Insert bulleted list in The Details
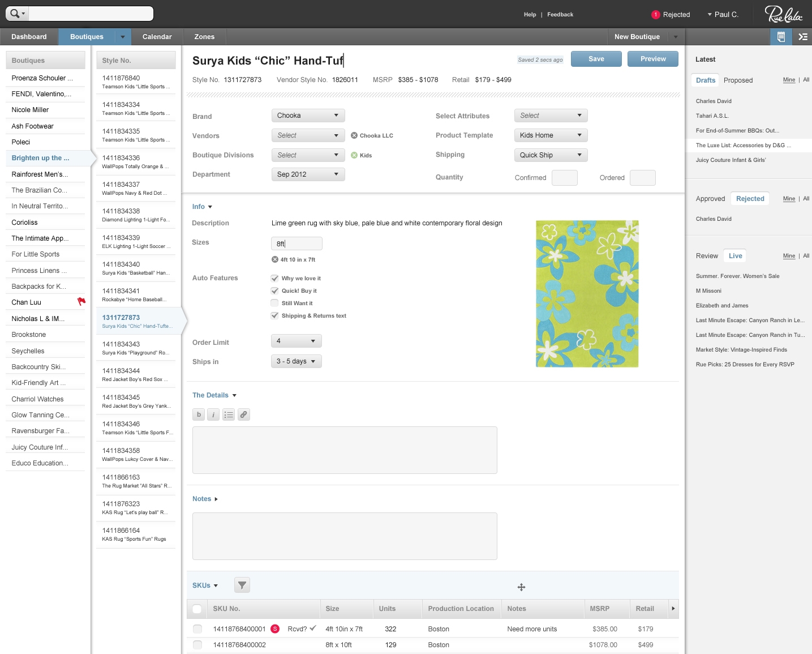The width and height of the screenshot is (812, 654). (x=229, y=414)
